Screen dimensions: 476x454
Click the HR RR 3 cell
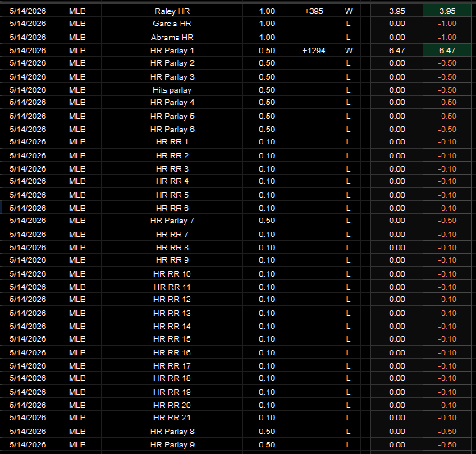(172, 169)
